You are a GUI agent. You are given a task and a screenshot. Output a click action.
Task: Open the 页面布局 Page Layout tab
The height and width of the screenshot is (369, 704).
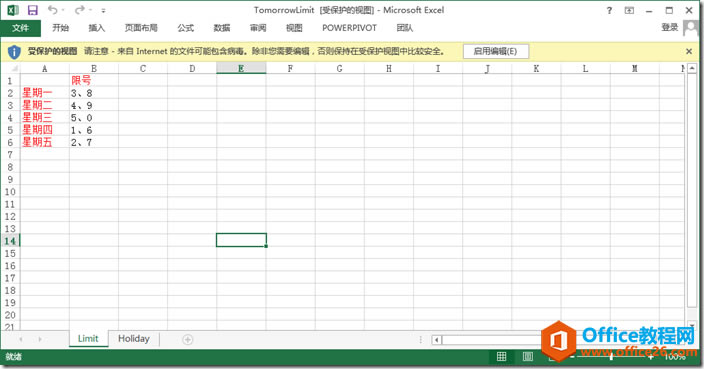coord(141,28)
